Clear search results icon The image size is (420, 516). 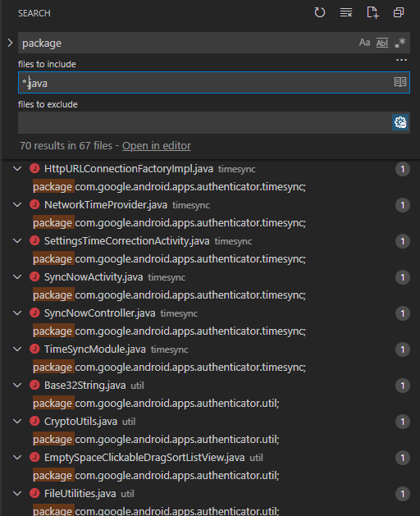pos(346,13)
